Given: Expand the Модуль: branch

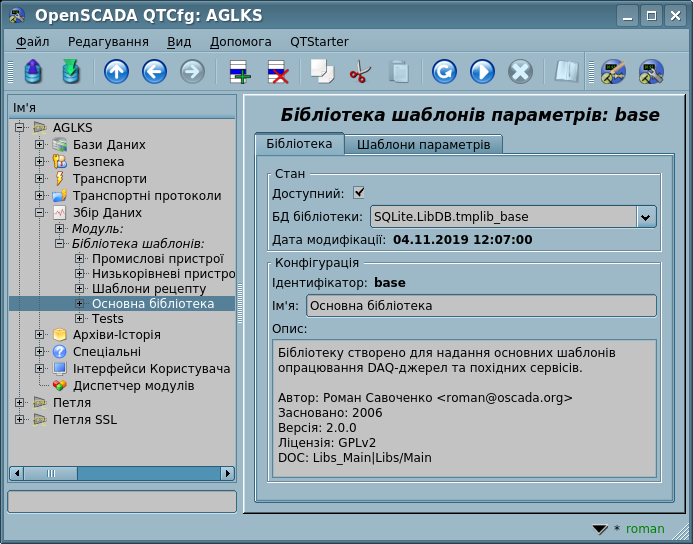Looking at the screenshot, I should click(x=59, y=228).
